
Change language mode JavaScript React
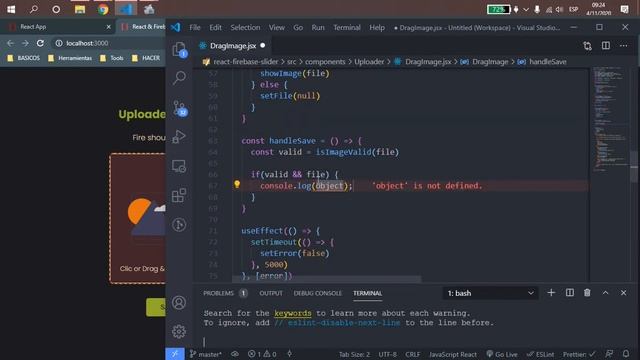click(452, 354)
